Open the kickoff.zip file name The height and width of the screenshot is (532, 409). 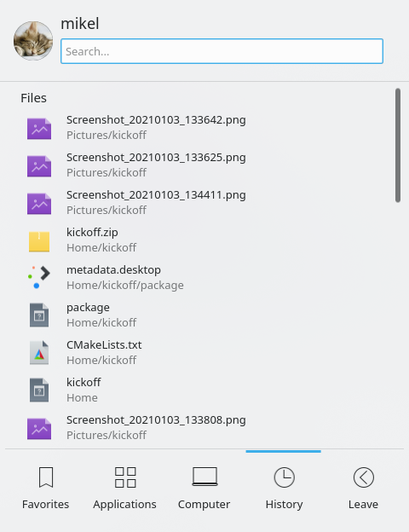tap(92, 233)
